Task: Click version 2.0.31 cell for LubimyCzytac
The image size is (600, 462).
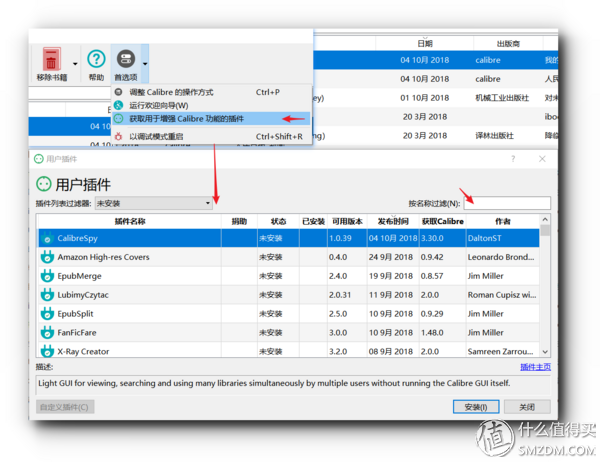Action: click(x=347, y=295)
